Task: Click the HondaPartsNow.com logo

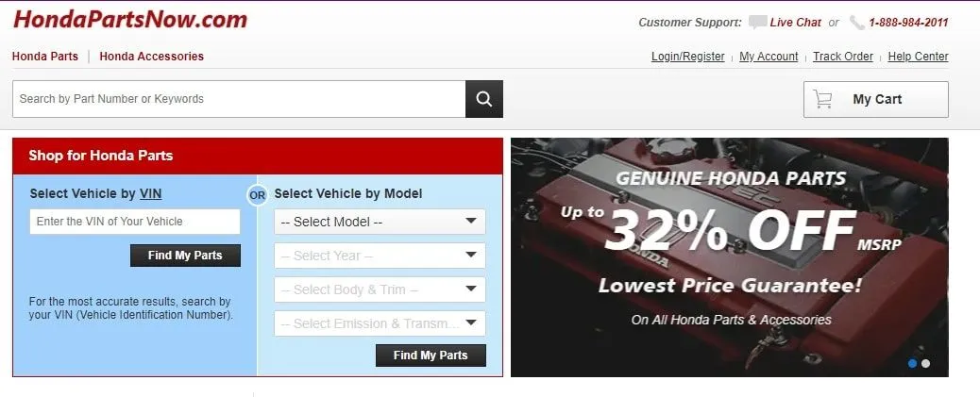Action: pyautogui.click(x=130, y=20)
